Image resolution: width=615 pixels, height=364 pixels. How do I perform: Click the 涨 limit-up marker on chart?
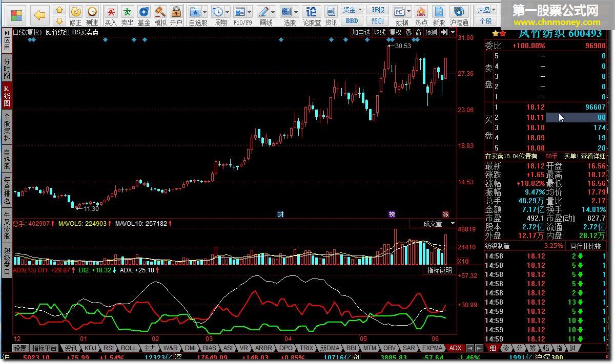tap(445, 214)
